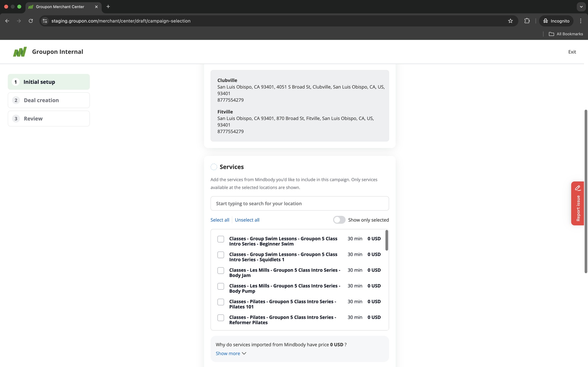Open Chrome three-dot menu

coord(580,21)
